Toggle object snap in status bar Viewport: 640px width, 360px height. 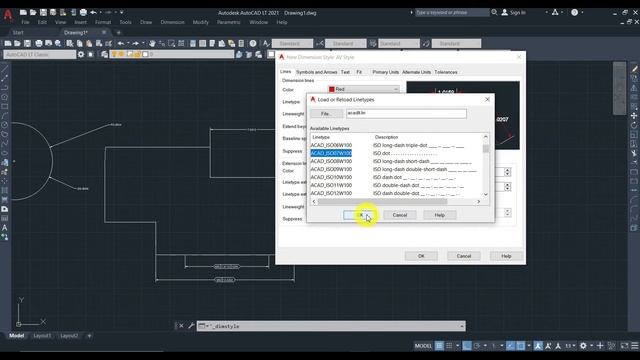click(x=520, y=346)
